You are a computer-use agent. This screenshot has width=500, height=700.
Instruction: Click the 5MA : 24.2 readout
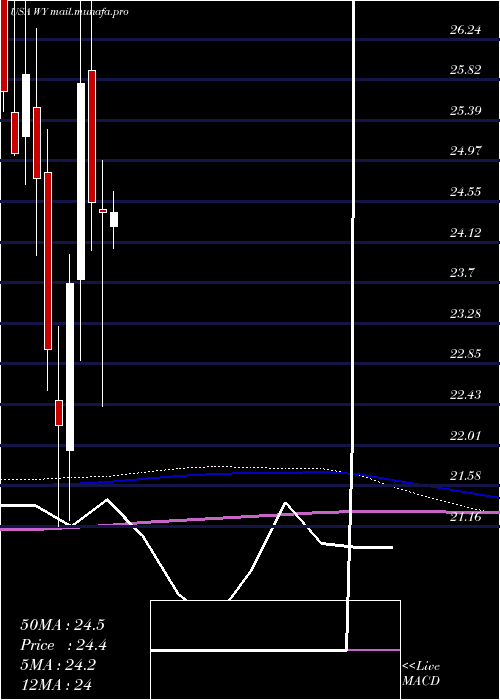tap(58, 665)
